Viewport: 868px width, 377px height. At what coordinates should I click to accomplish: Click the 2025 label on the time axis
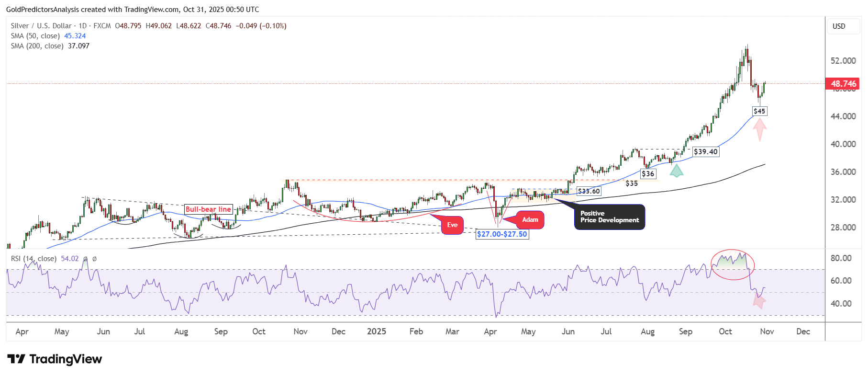(376, 331)
